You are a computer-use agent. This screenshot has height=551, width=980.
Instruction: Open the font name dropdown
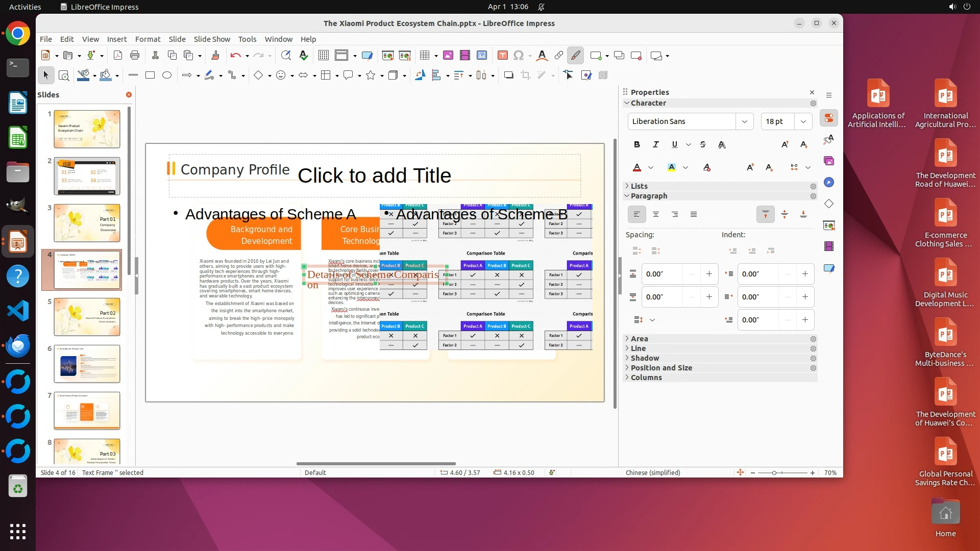click(744, 121)
